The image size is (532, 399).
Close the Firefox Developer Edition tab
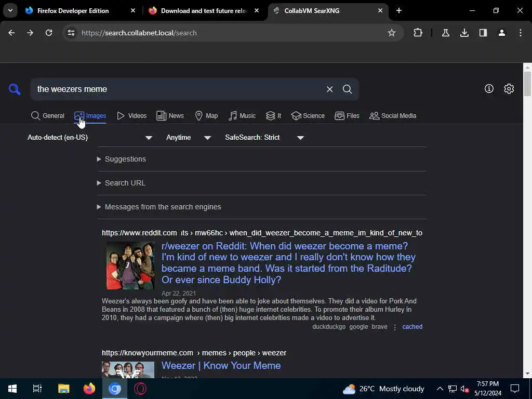[133, 11]
